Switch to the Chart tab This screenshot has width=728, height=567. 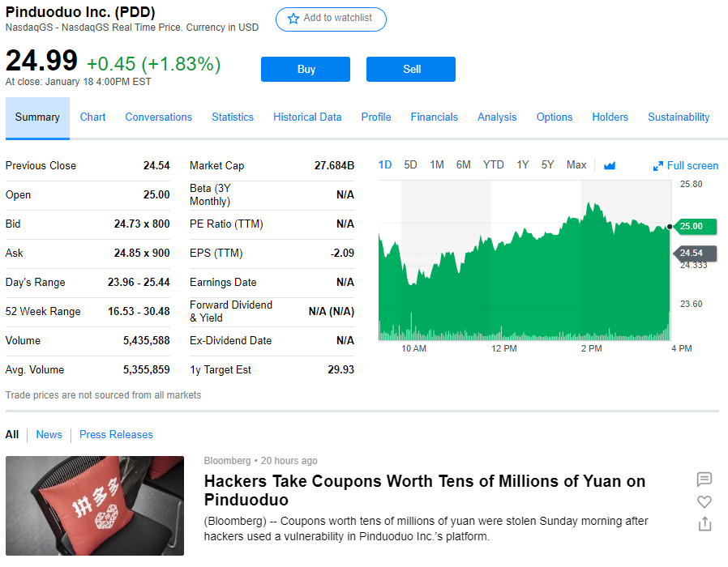[93, 117]
